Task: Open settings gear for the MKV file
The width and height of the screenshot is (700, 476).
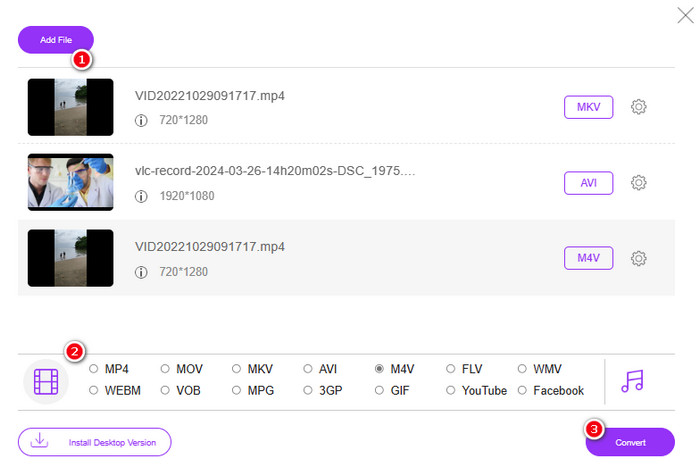Action: 639,107
